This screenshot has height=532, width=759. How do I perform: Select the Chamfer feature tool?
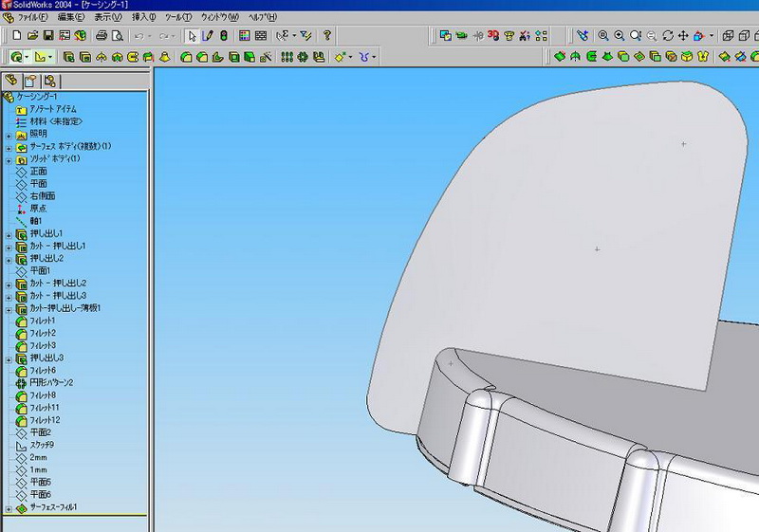click(x=202, y=57)
